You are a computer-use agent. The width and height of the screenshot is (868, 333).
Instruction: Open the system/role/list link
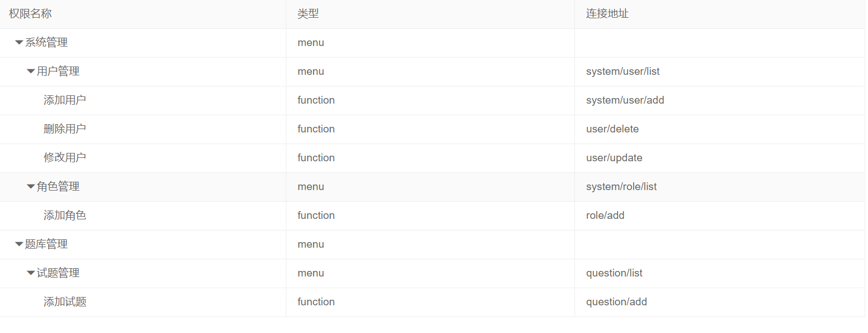tap(622, 187)
